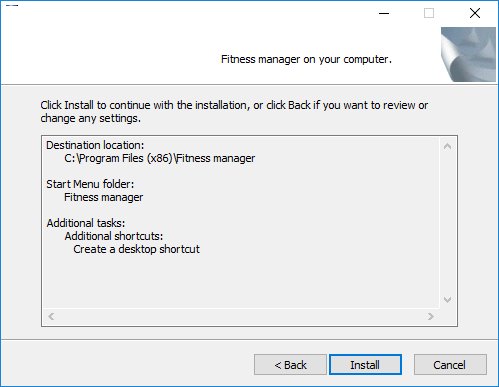Click the 'Start Menu folder:' line

[x=90, y=184]
